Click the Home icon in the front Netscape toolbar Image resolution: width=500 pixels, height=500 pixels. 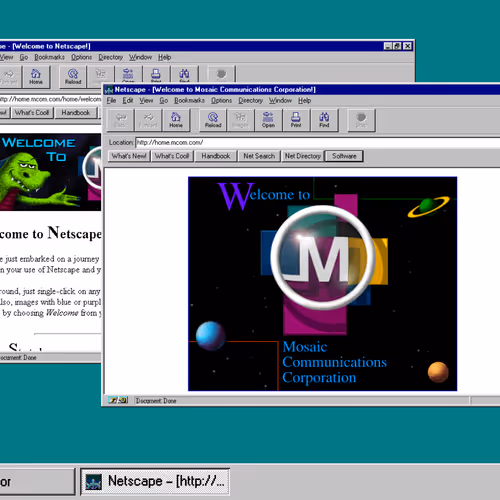click(176, 120)
